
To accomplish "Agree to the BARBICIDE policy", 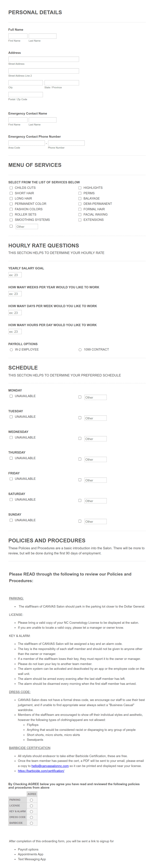I will [x=31, y=823].
